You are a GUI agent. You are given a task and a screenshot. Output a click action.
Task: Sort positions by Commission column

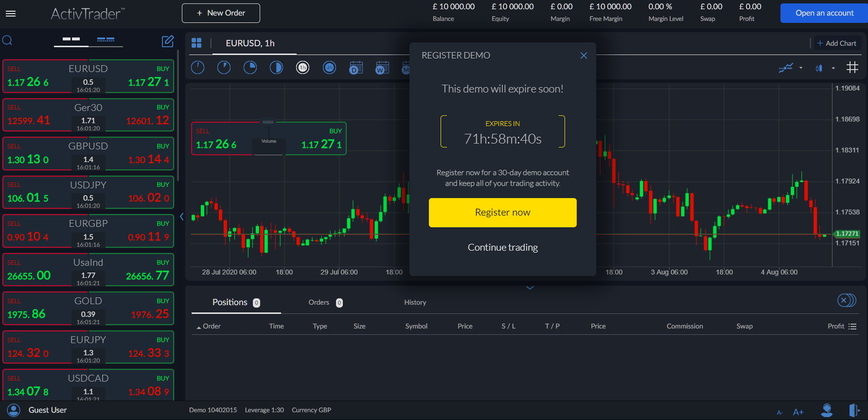(685, 326)
